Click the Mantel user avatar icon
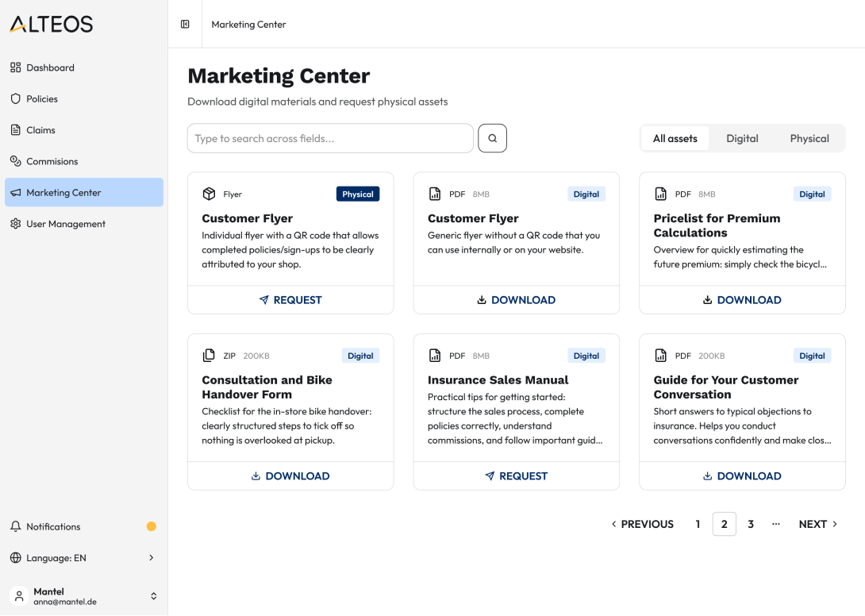 tap(19, 596)
